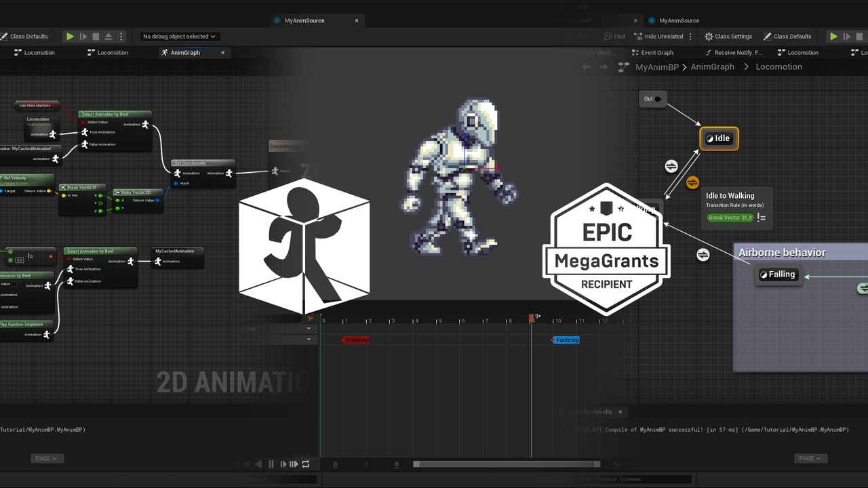
Task: Click the Stop simulation square icon
Action: [96, 37]
